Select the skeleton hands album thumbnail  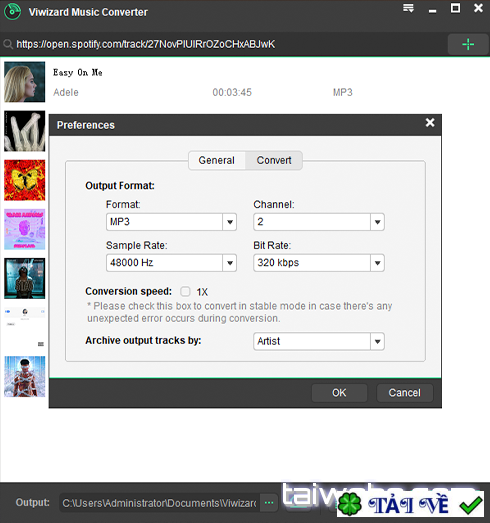[x=24, y=131]
